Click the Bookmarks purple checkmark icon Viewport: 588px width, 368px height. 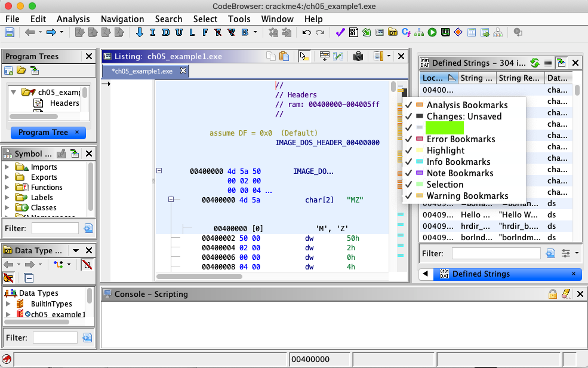tap(341, 32)
